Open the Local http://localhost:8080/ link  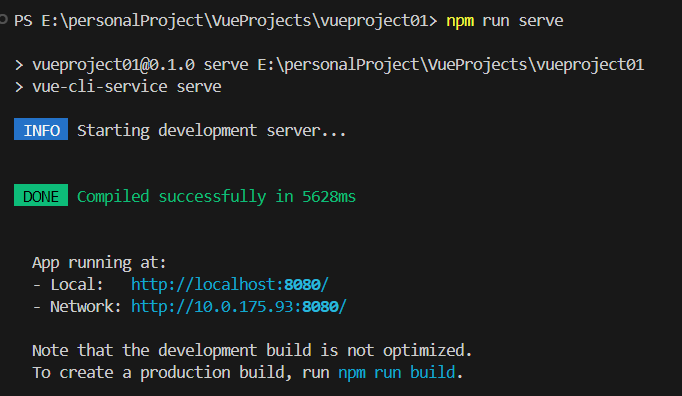[230, 285]
